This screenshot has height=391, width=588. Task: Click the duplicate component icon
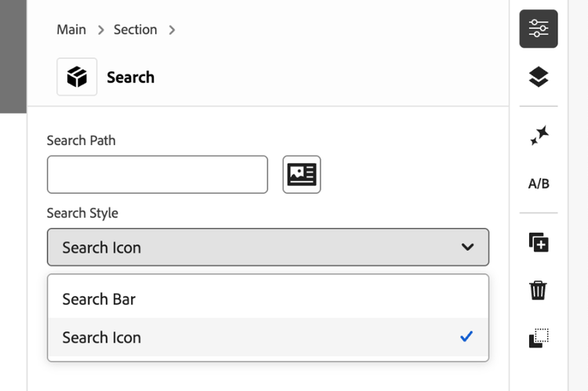click(x=539, y=242)
